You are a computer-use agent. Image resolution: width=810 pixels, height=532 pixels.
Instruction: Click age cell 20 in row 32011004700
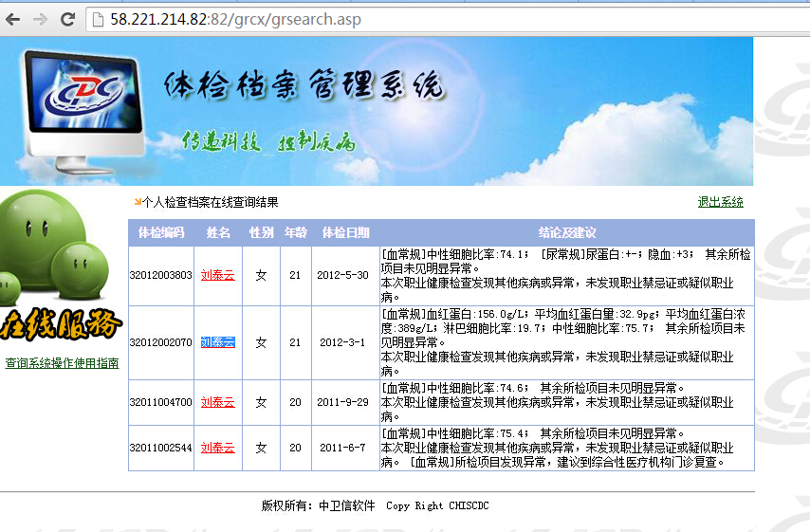coord(295,402)
